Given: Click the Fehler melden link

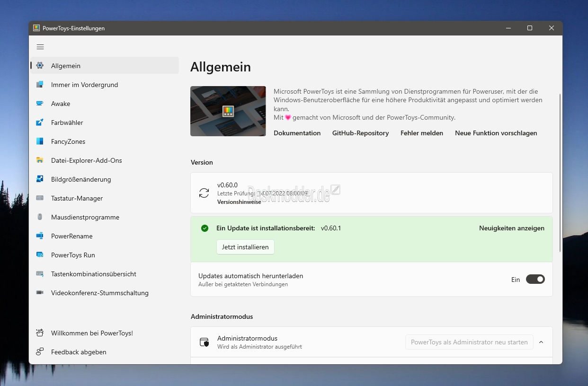Looking at the screenshot, I should [422, 133].
